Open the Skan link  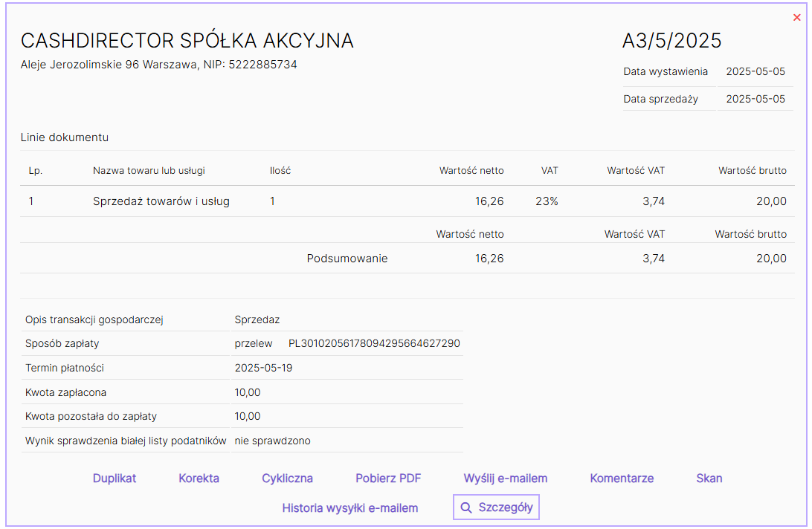click(x=709, y=478)
